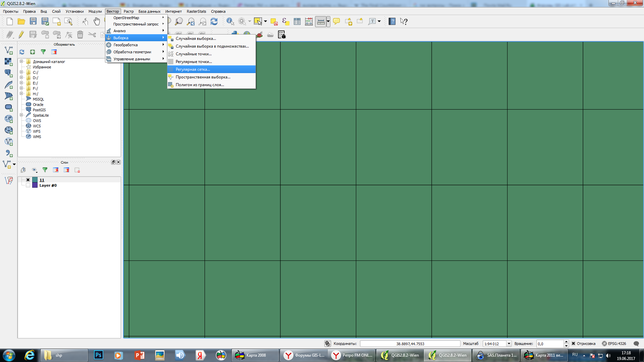Click the Map Tips speech bubble icon
The height and width of the screenshot is (362, 644).
coord(336,21)
